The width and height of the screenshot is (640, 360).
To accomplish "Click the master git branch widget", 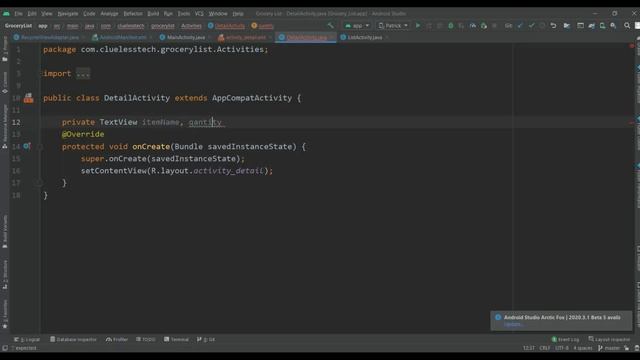I will pyautogui.click(x=609, y=348).
